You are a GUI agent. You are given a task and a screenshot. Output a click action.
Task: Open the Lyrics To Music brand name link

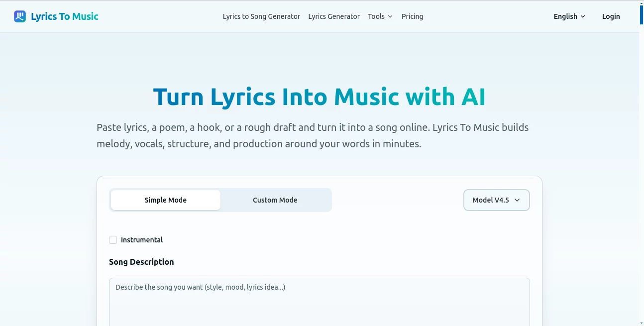(65, 16)
